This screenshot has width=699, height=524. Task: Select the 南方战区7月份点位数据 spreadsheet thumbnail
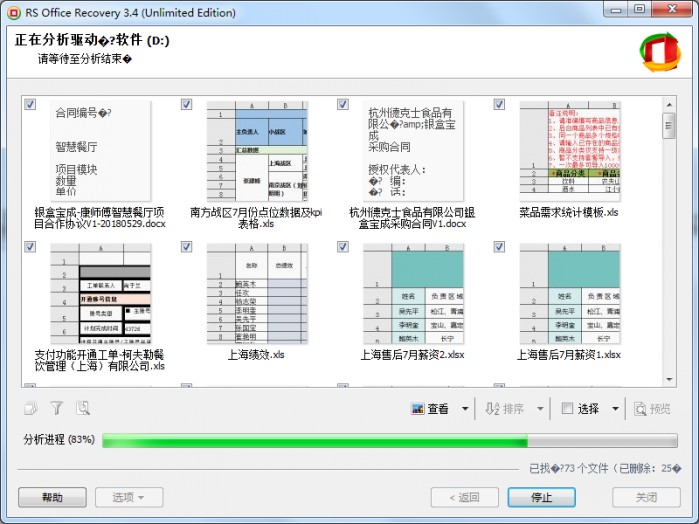coord(257,151)
